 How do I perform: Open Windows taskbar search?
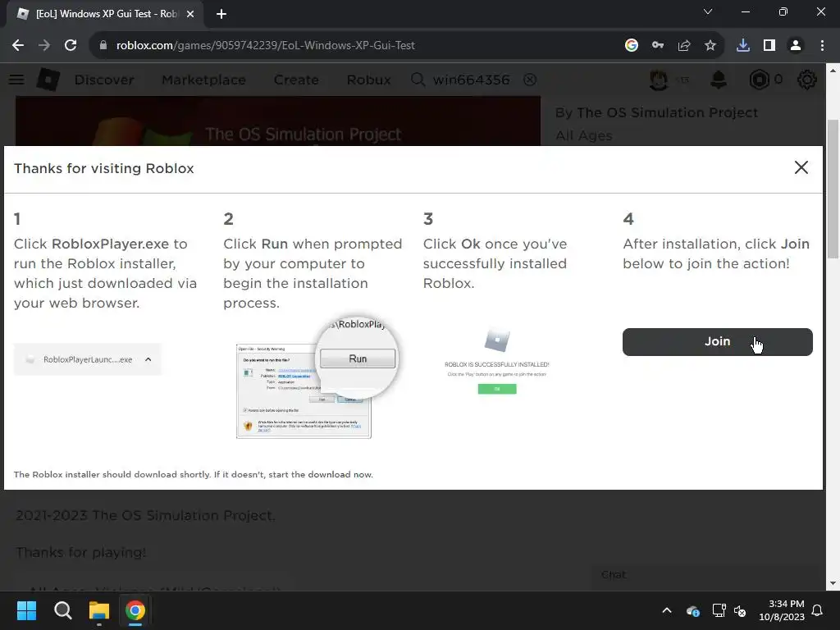63,610
